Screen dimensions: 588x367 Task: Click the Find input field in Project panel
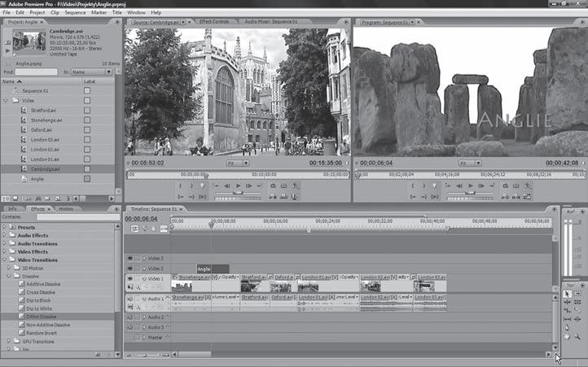click(37, 72)
